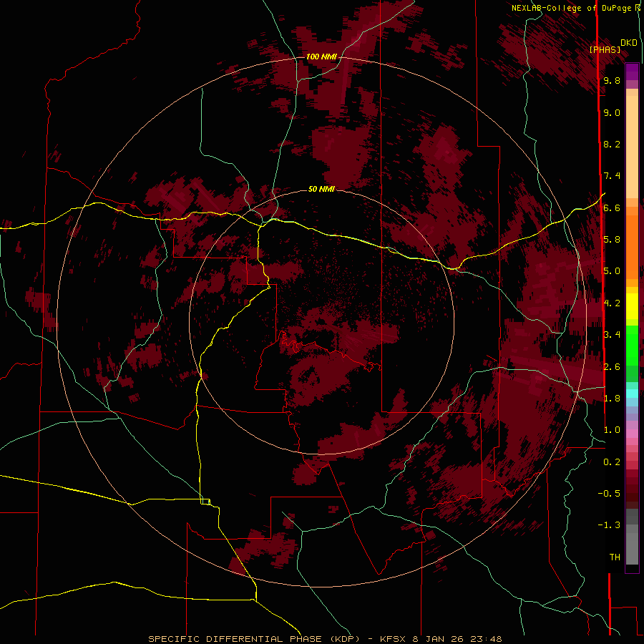Screen dimensions: 644x644
Task: Click the 9.8 scale value
Action: (x=612, y=80)
